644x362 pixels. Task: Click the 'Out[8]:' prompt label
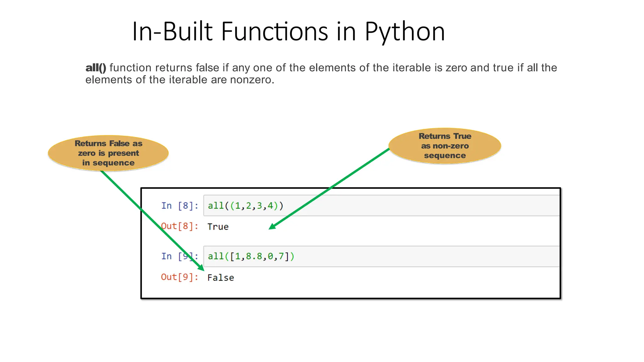[180, 226]
